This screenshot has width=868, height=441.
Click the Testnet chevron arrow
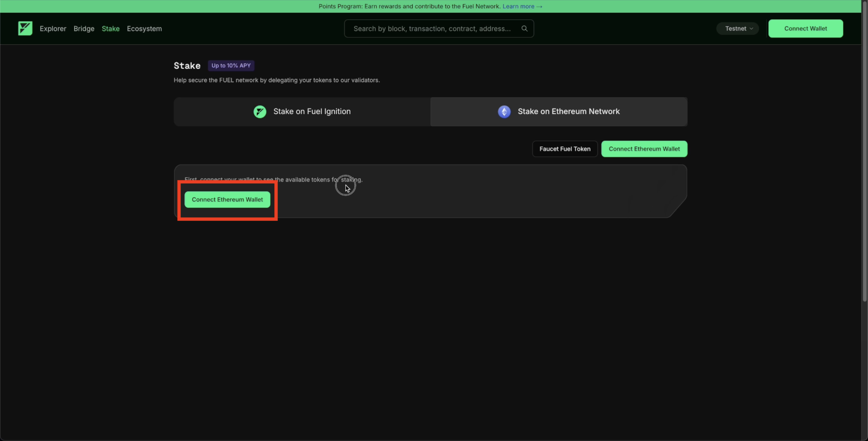pos(751,29)
